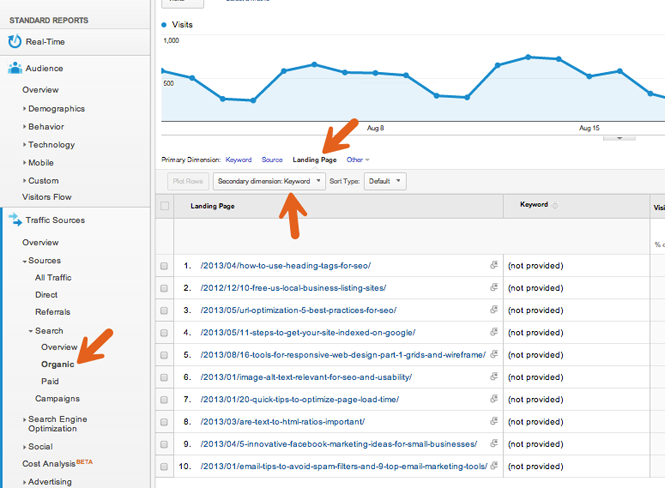The height and width of the screenshot is (488, 665).
Task: Check the box for row 2 local-business-listing-sites
Action: point(164,288)
